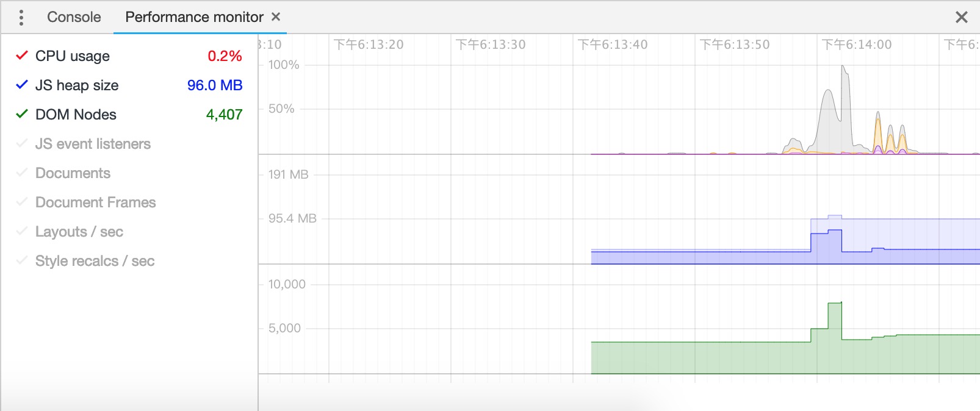Select the Performance monitor tab

194,17
